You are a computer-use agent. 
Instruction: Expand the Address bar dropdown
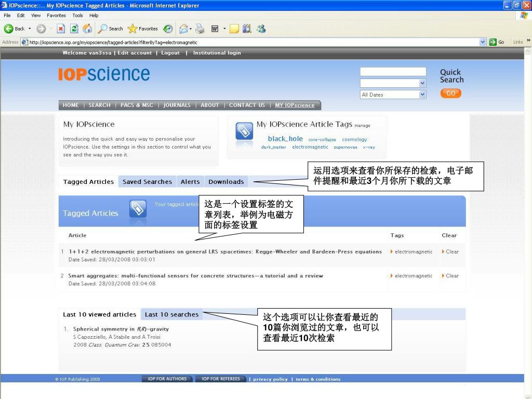click(x=483, y=42)
